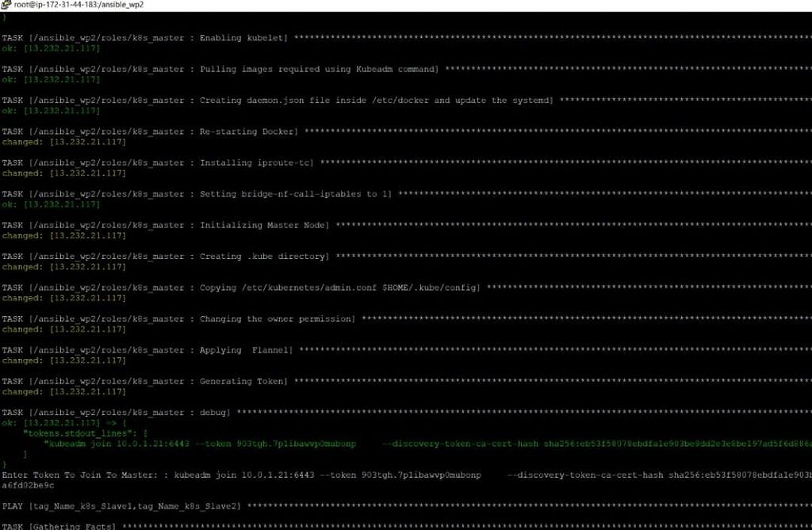
Task: Click the a6fd02be9c hash continuation line
Action: click(x=28, y=486)
